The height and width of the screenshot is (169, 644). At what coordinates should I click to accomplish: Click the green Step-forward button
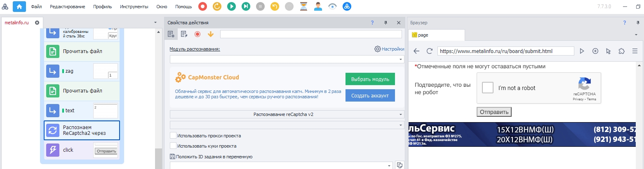click(x=246, y=6)
